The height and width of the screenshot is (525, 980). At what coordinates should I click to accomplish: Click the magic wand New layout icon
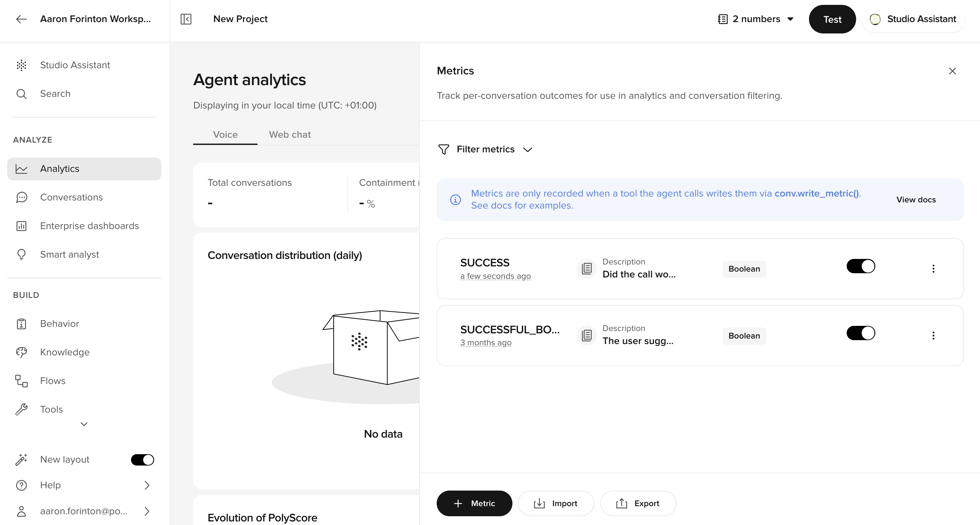[21, 460]
